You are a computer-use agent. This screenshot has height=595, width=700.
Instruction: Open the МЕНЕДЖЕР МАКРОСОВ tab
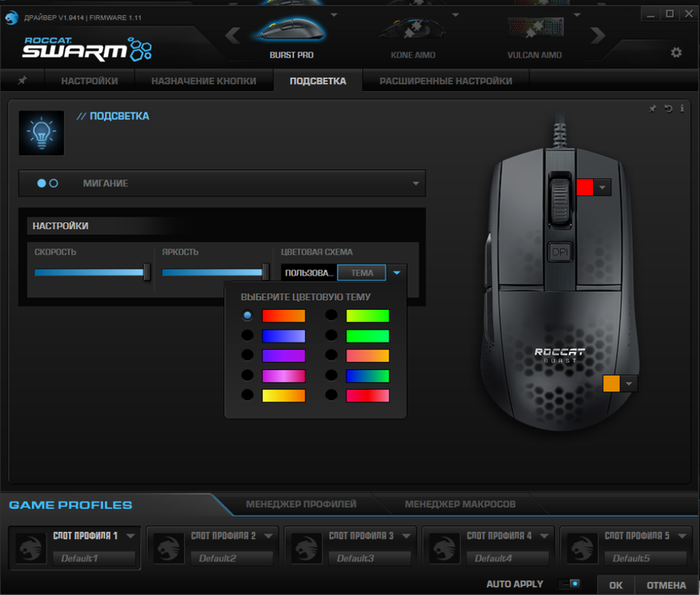point(460,504)
